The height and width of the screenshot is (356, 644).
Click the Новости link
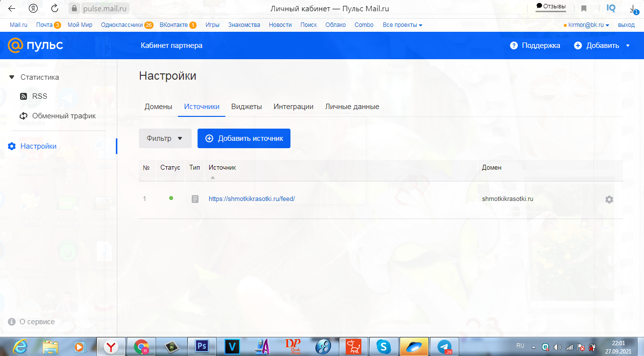280,25
